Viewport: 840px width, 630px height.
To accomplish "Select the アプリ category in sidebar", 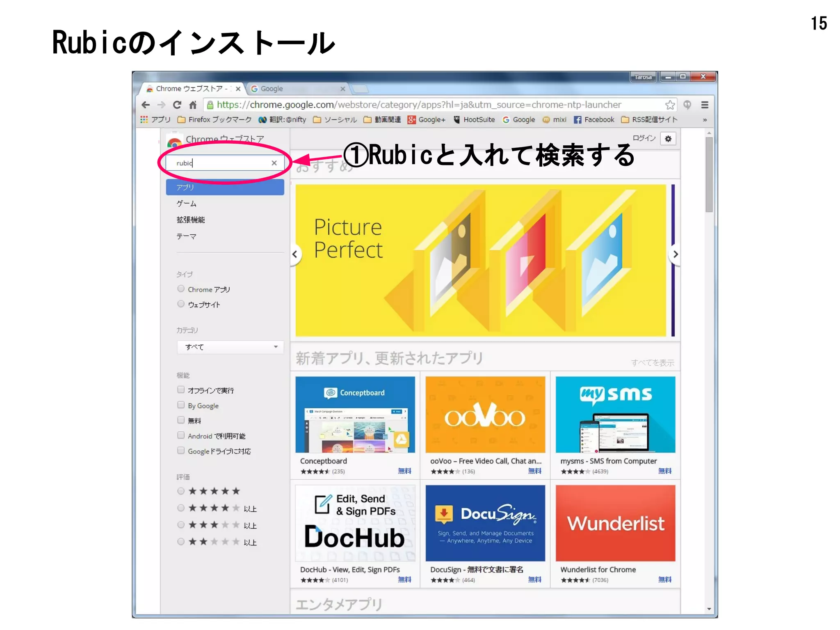I will pyautogui.click(x=225, y=187).
